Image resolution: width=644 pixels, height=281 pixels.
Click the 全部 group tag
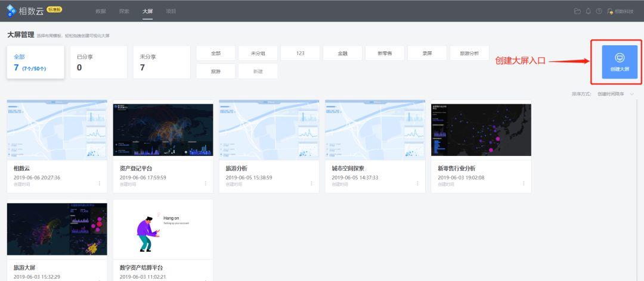pos(216,53)
